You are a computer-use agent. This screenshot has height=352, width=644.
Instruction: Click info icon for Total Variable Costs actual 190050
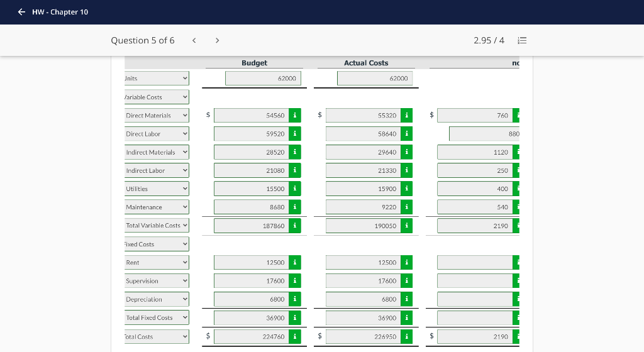407,226
